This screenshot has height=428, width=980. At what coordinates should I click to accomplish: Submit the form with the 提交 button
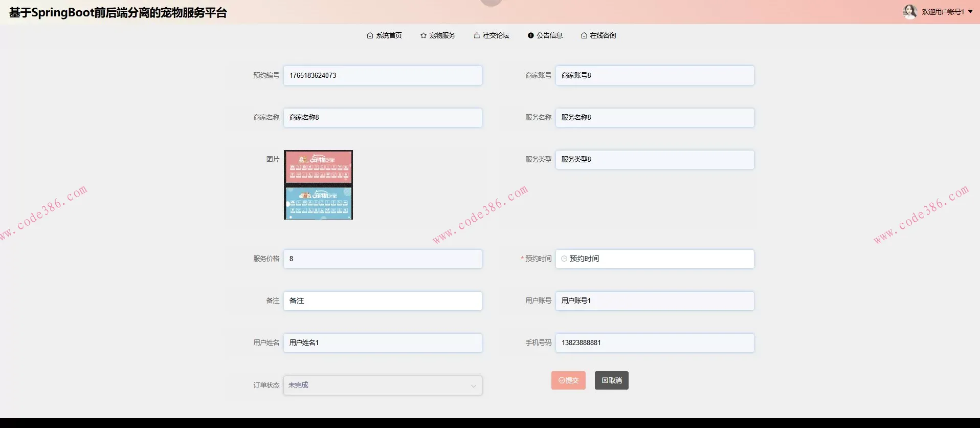pos(568,380)
